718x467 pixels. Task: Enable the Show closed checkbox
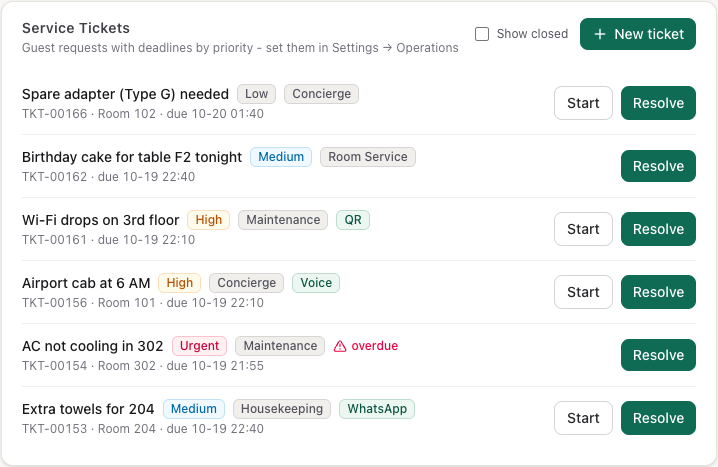pos(482,34)
